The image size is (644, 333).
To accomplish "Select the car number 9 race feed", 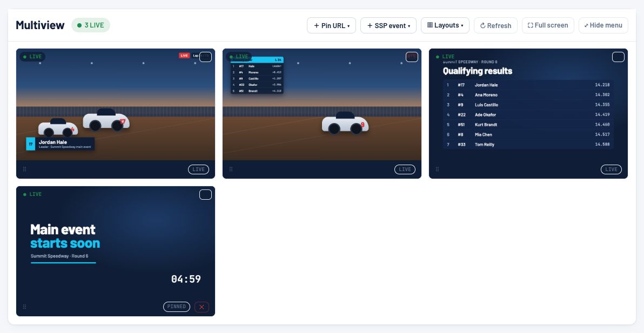I will 322,105.
